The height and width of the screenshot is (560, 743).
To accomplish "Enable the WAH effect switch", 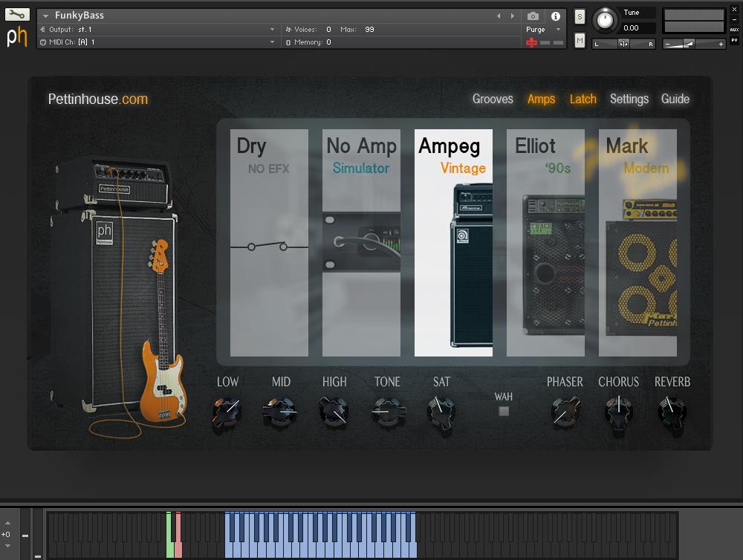I will coord(504,411).
